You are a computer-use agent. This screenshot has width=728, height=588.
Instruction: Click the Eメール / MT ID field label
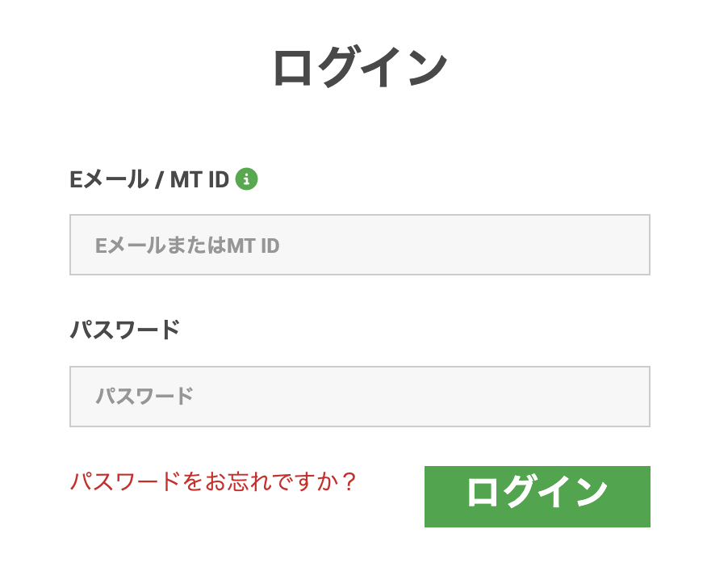[149, 179]
